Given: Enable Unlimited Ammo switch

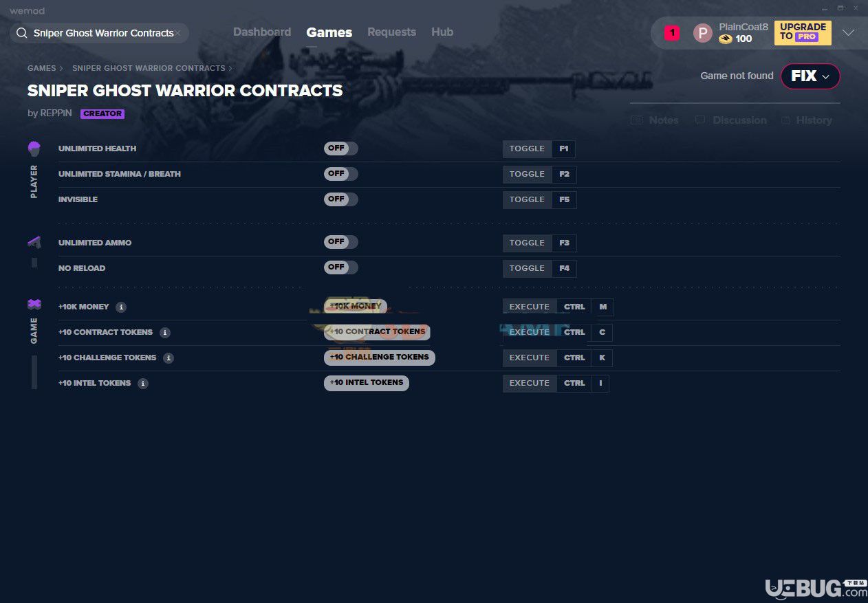Looking at the screenshot, I should (x=341, y=242).
